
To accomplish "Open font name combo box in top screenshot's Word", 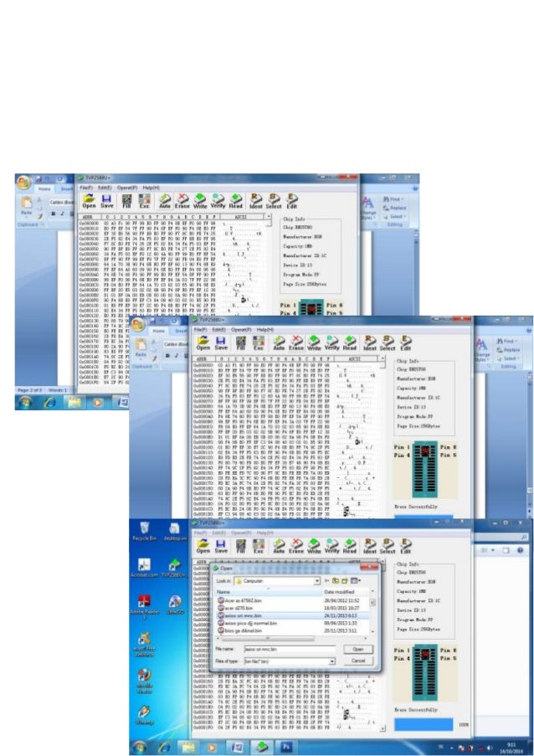I will pos(61,203).
